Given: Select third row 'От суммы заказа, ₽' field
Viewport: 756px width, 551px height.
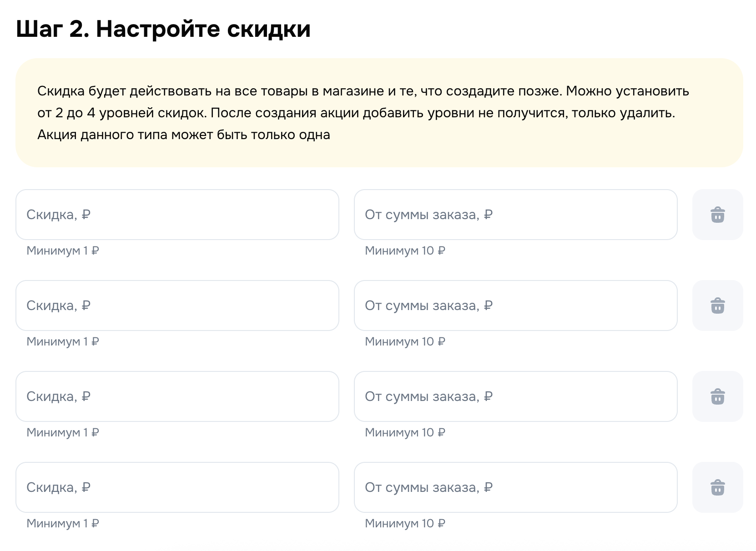Looking at the screenshot, I should pyautogui.click(x=515, y=396).
